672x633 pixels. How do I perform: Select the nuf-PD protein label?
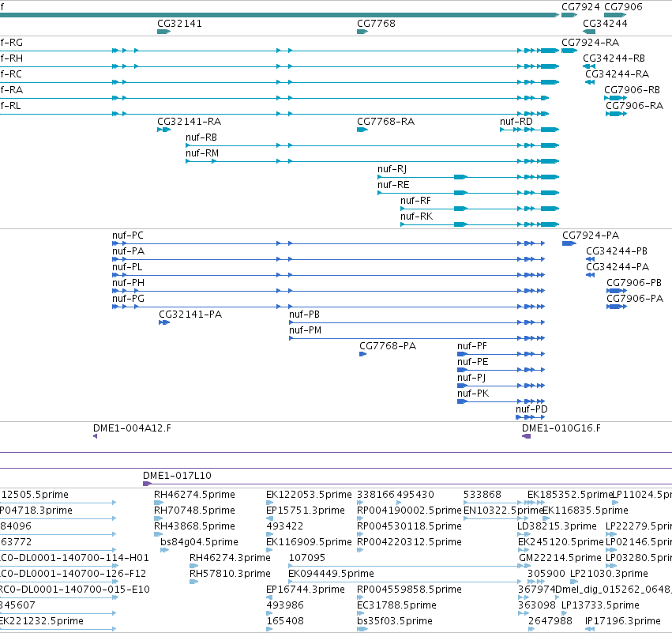click(x=531, y=409)
